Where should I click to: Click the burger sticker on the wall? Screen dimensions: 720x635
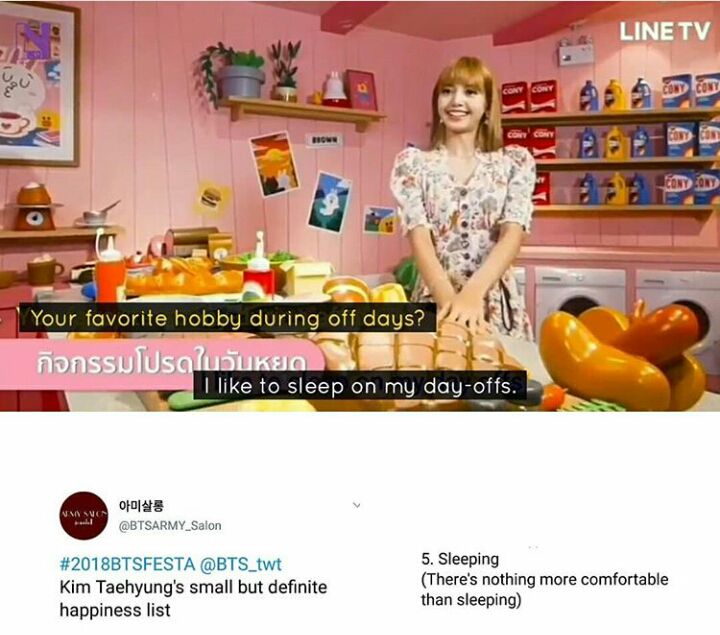point(211,198)
